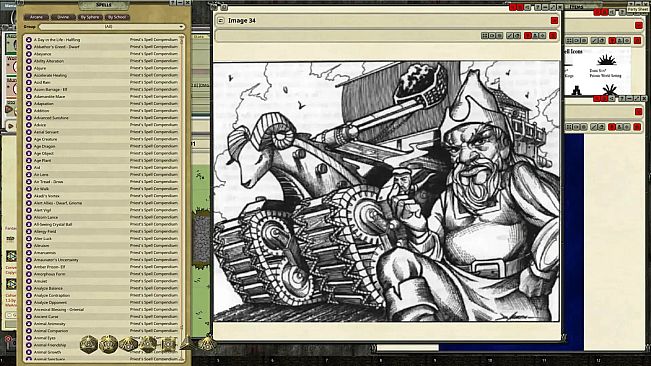The width and height of the screenshot is (651, 366).
Task: Click token/person icon in Image 34 toolbar
Action: click(x=535, y=36)
